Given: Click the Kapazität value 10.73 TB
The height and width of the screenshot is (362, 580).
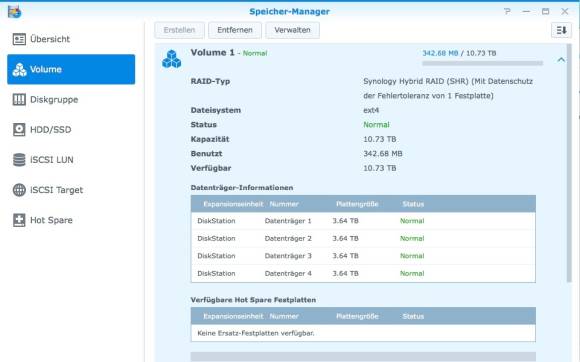Looking at the screenshot, I should click(x=380, y=139).
